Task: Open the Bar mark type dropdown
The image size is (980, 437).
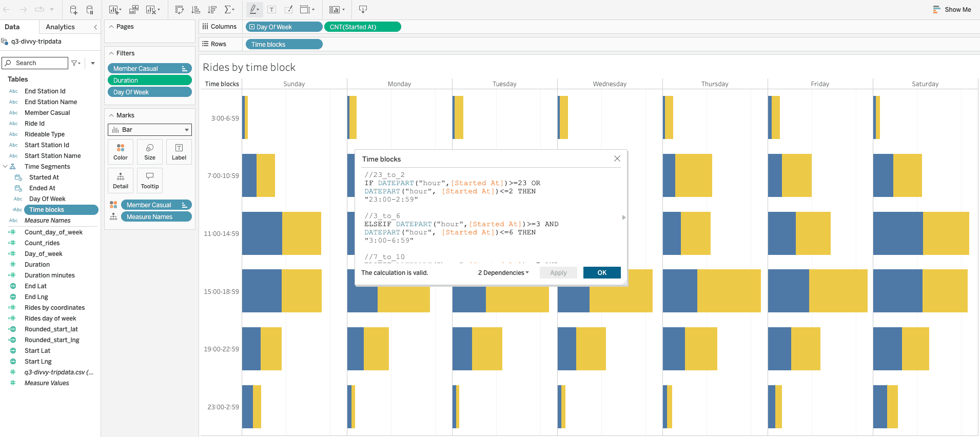Action: pos(150,130)
